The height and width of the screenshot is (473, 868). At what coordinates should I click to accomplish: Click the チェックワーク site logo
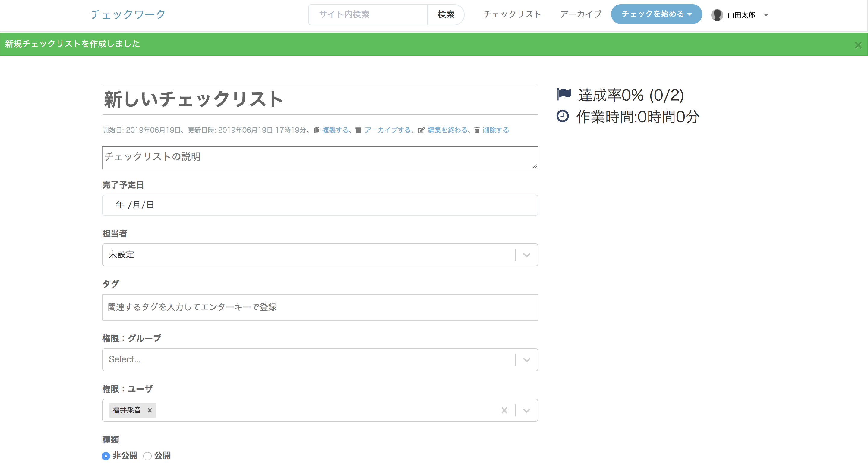(128, 14)
